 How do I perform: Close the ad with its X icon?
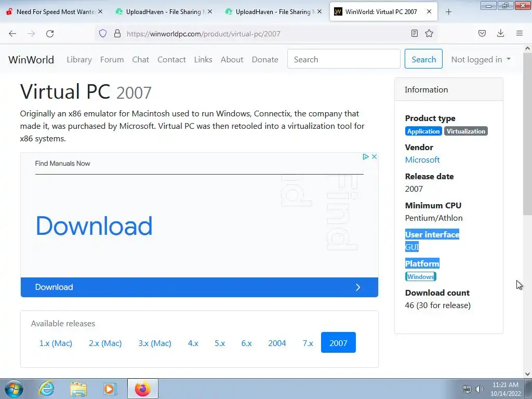pyautogui.click(x=374, y=156)
